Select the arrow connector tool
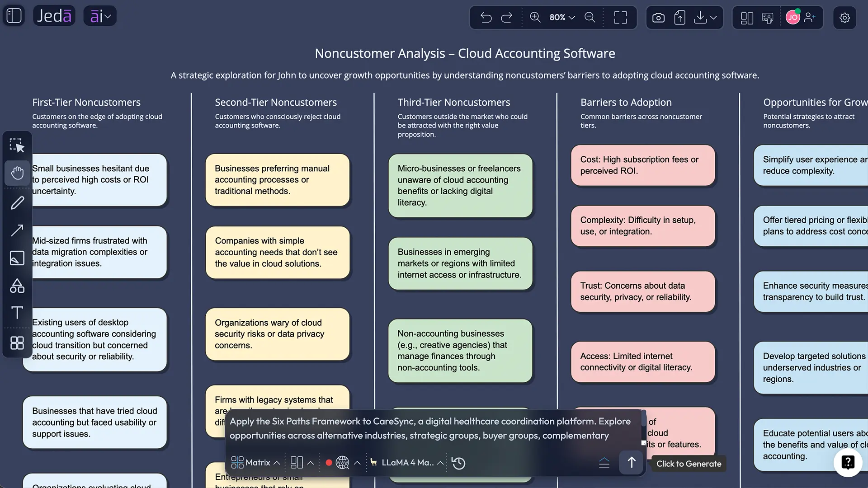This screenshot has height=488, width=868. [17, 230]
